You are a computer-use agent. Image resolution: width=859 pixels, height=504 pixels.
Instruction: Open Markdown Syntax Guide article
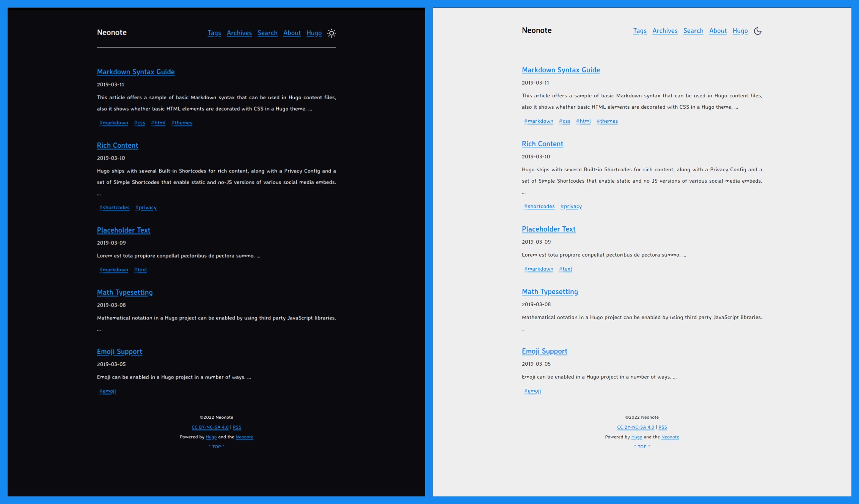[x=135, y=71]
